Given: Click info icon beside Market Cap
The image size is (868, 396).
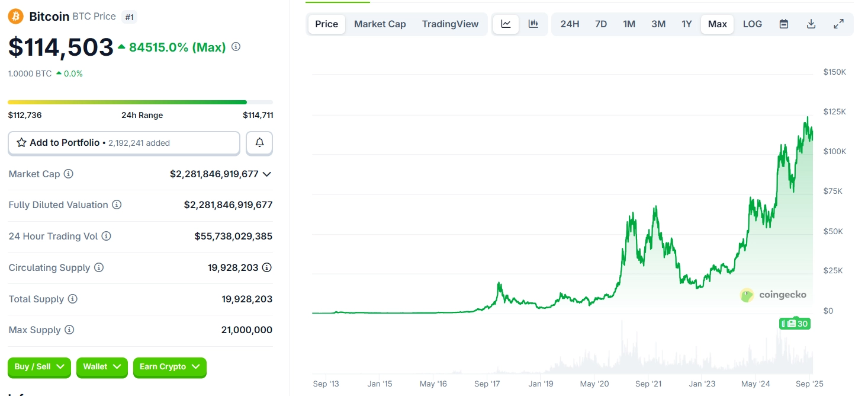Looking at the screenshot, I should point(69,174).
